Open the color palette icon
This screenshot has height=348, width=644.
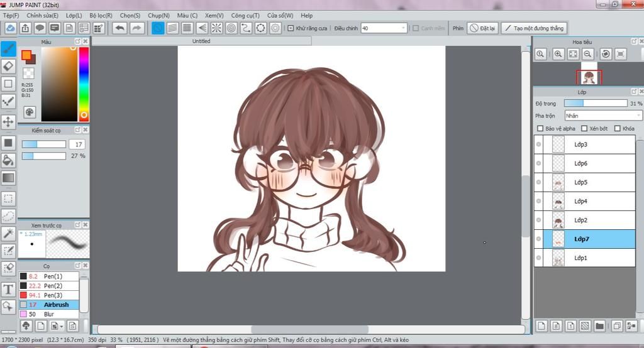[x=30, y=112]
